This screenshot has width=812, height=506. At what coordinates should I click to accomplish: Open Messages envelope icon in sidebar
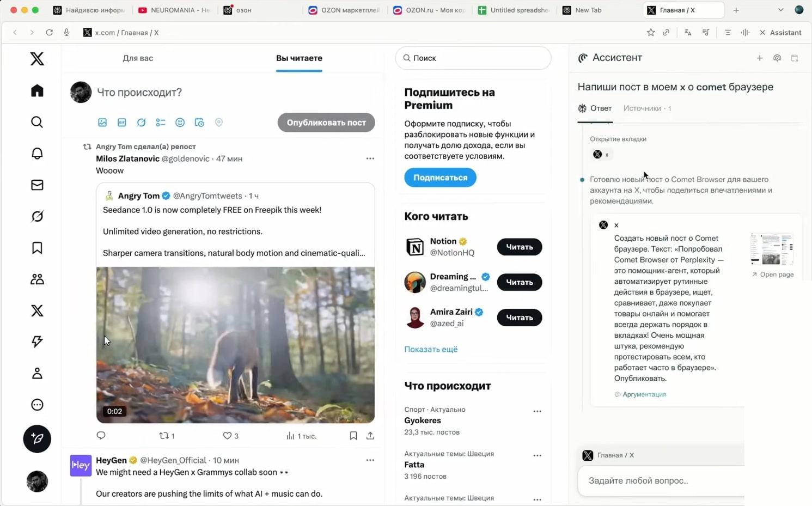click(37, 185)
